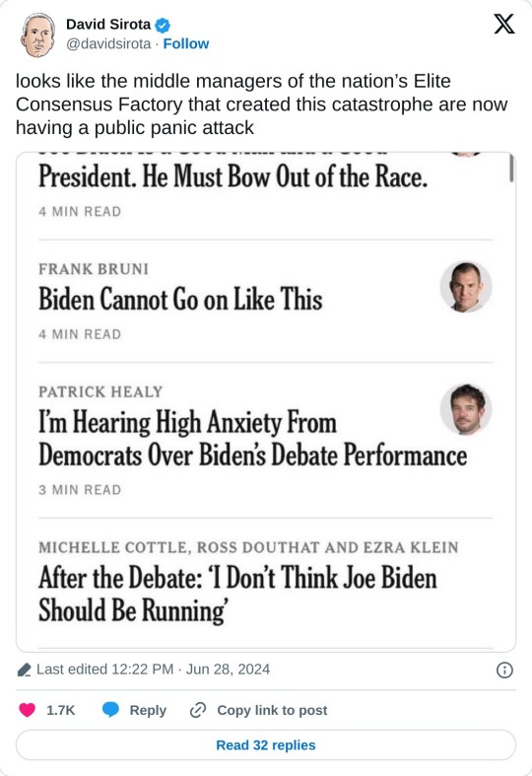The height and width of the screenshot is (776, 532).
Task: Open the X logo in the corner
Action: click(503, 24)
